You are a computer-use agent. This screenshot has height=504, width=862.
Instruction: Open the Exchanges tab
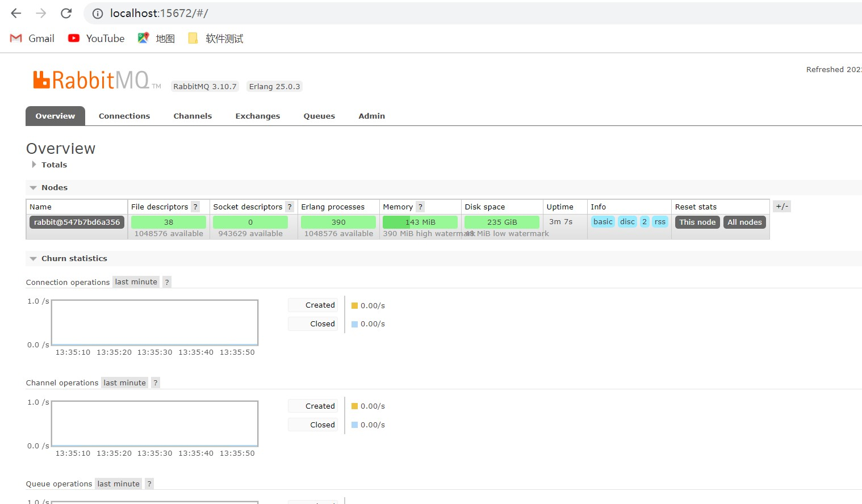(258, 116)
